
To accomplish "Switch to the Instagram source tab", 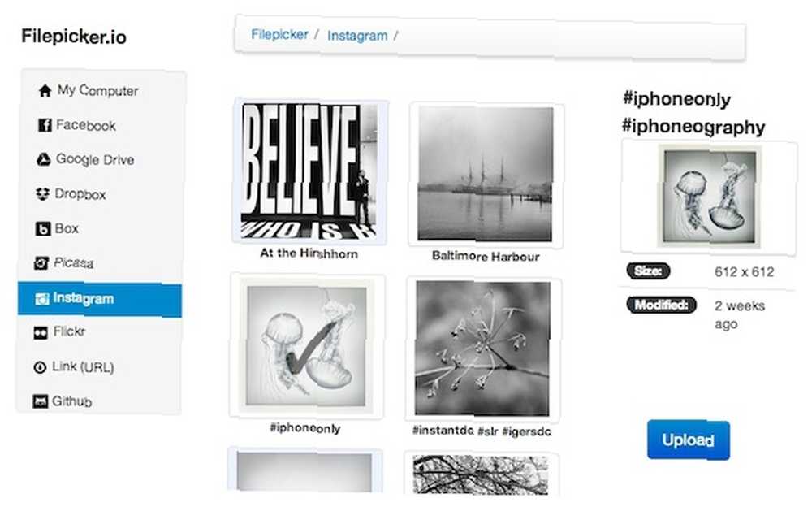I will coord(99,300).
